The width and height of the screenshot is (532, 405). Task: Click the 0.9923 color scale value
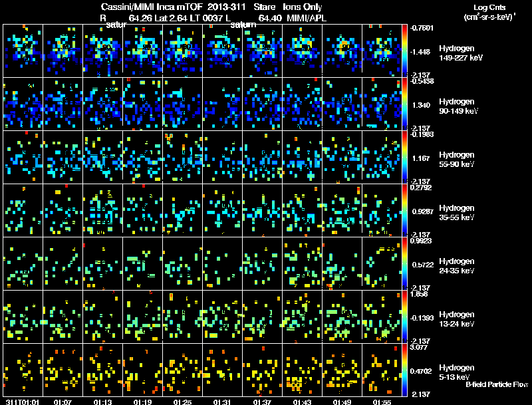(421, 241)
